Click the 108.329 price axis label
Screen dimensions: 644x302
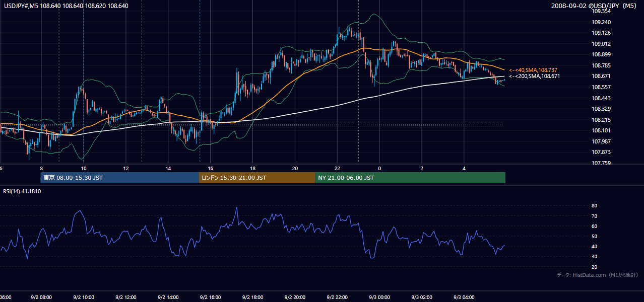[601, 109]
